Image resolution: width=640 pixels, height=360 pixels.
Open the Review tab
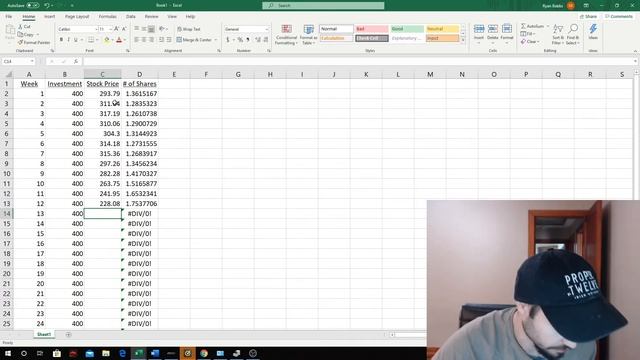tap(151, 16)
